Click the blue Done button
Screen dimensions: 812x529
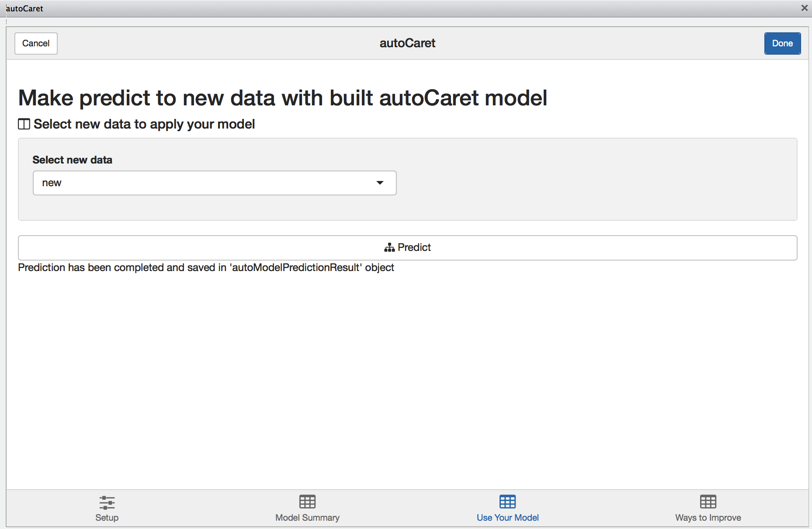coord(782,43)
